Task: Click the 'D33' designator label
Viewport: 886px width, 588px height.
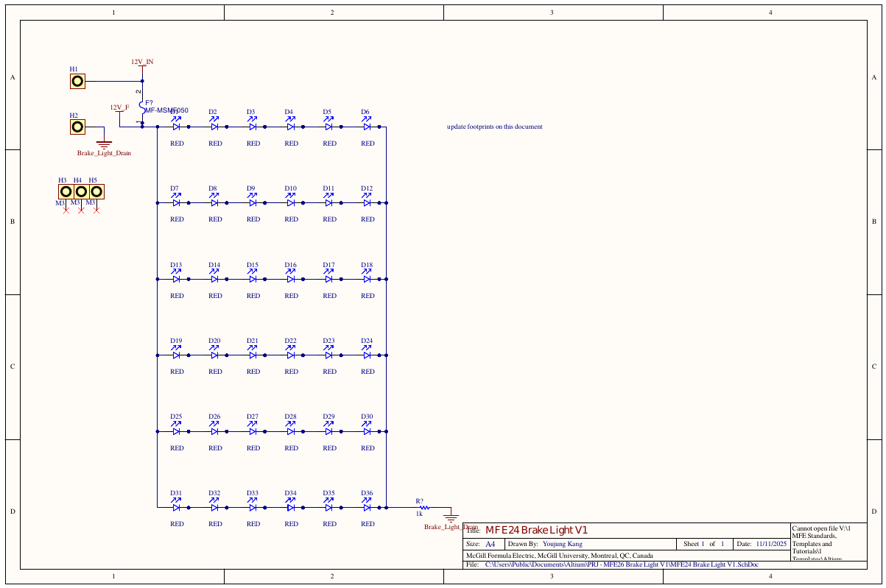Action: [253, 493]
